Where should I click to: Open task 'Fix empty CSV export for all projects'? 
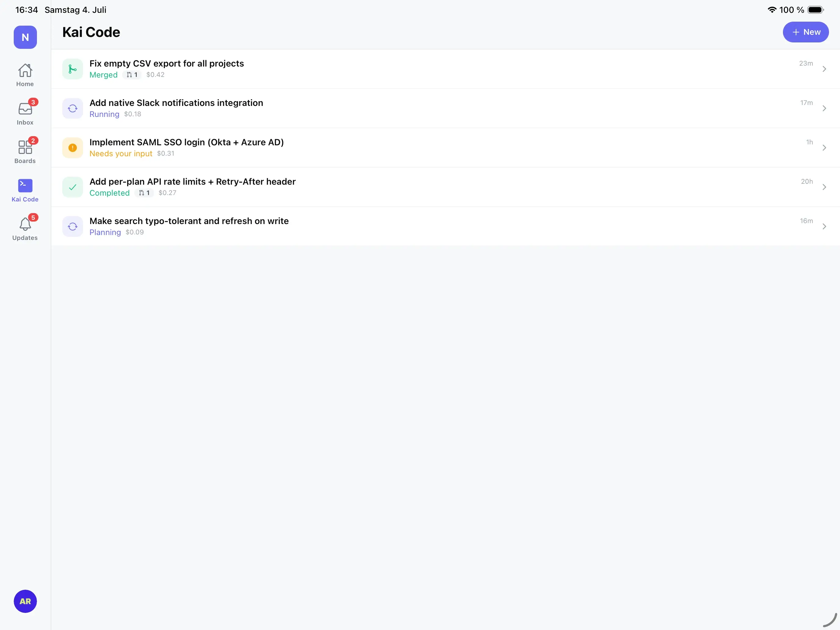click(445, 69)
